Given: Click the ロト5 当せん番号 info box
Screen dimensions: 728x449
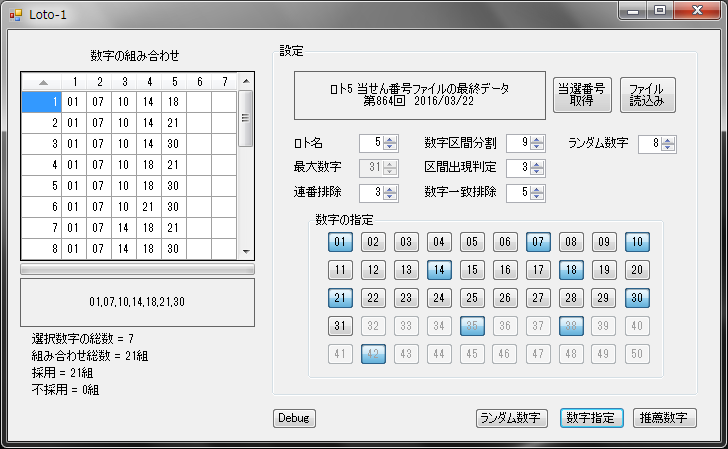Looking at the screenshot, I should tap(420, 95).
